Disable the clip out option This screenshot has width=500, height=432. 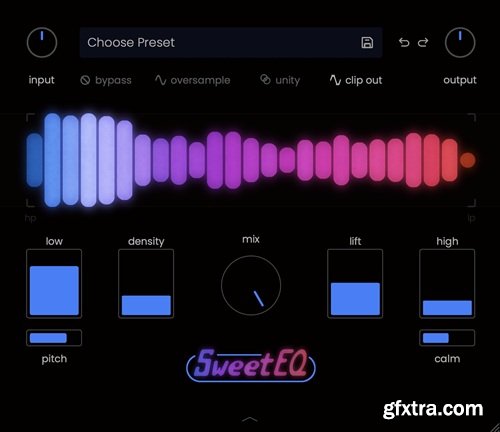point(356,80)
